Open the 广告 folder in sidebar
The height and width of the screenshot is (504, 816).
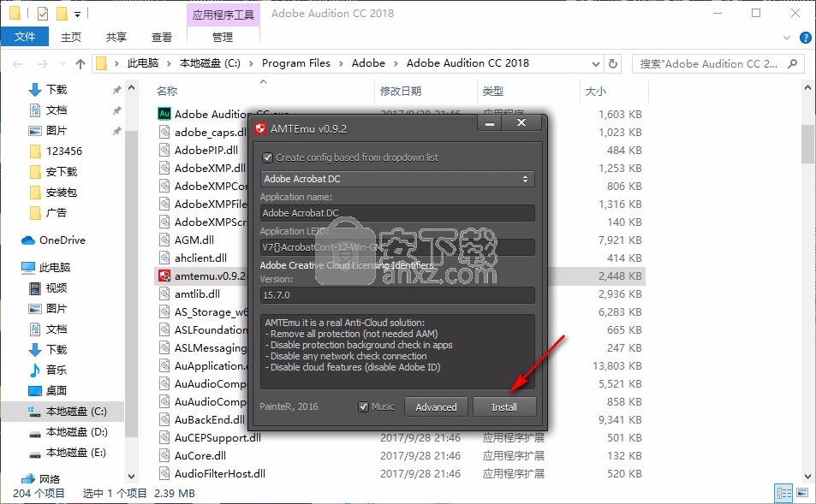pyautogui.click(x=57, y=213)
